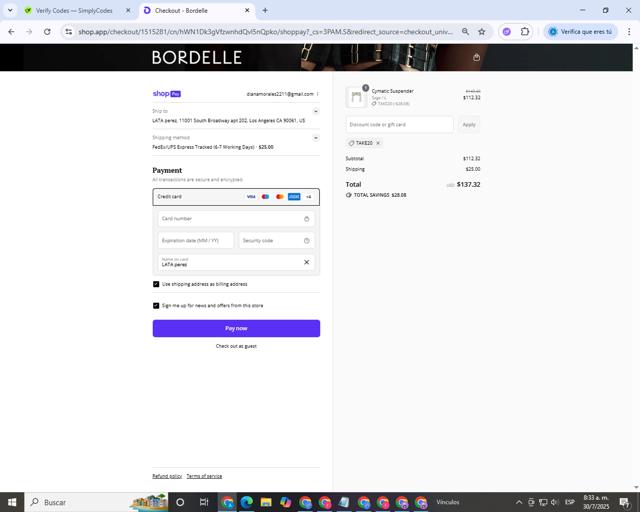Click the Pay now button
The width and height of the screenshot is (640, 512).
[236, 328]
